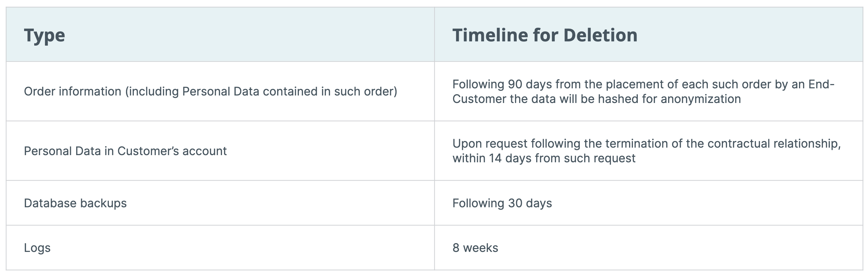
Task: Click the word 'weeks' in last row
Action: coord(481,248)
